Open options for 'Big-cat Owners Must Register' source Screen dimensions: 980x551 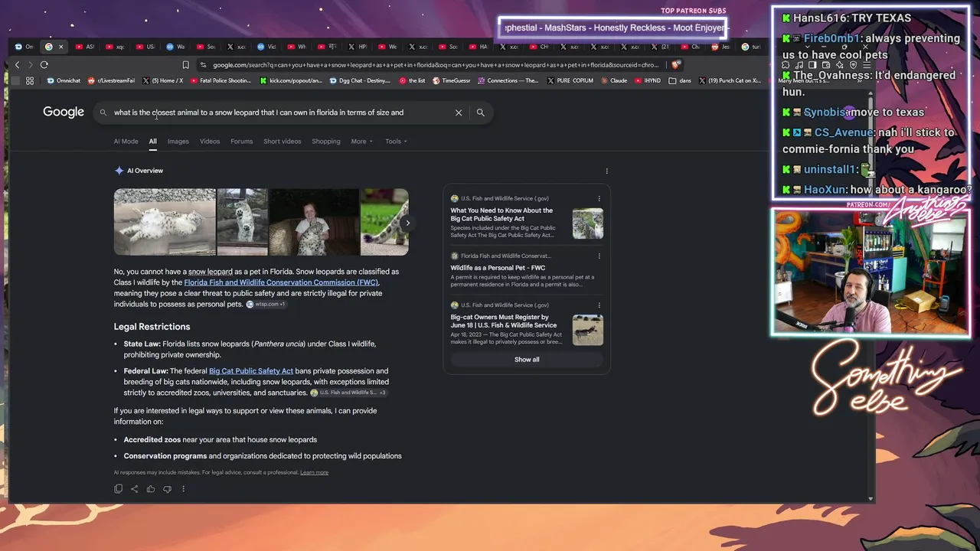click(x=599, y=305)
